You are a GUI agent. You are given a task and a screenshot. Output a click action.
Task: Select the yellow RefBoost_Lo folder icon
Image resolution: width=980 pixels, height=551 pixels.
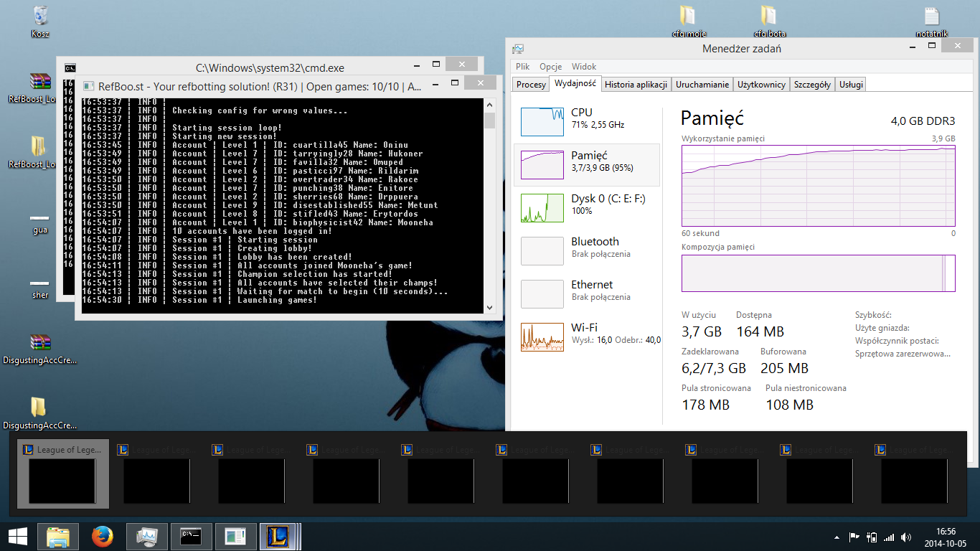(39, 146)
